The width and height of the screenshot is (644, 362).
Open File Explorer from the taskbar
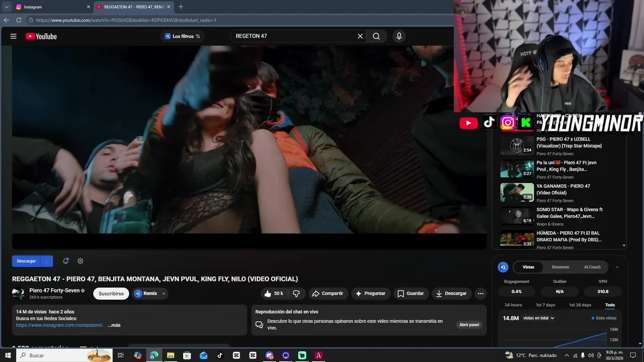[171, 355]
